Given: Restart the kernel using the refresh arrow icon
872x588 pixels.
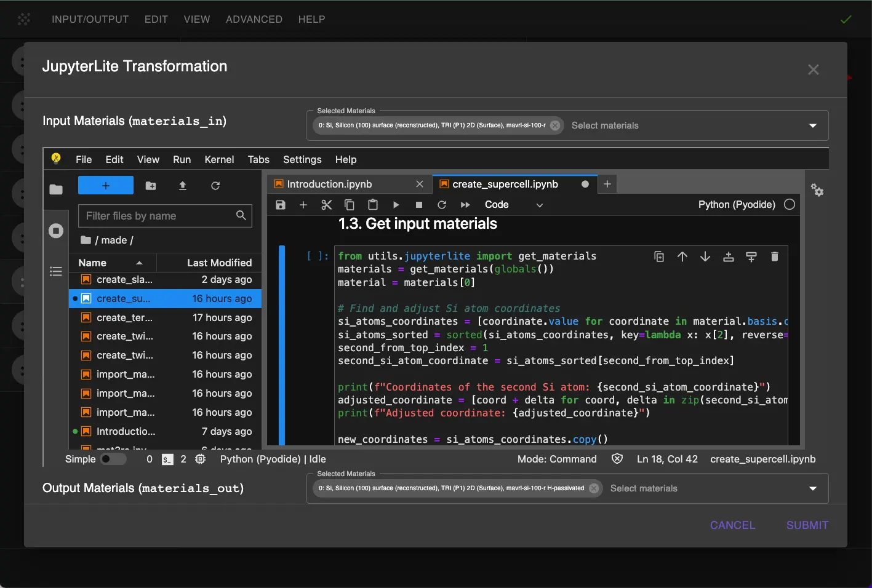Looking at the screenshot, I should pyautogui.click(x=442, y=205).
